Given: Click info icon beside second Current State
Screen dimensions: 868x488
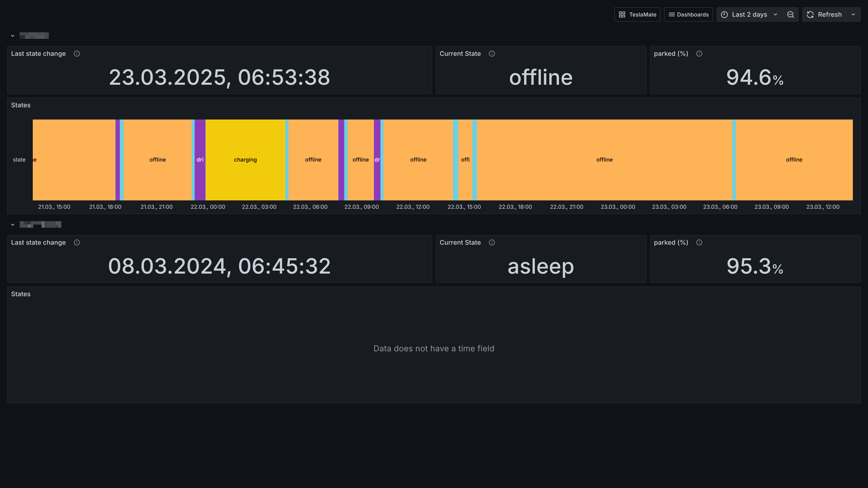Looking at the screenshot, I should tap(492, 242).
